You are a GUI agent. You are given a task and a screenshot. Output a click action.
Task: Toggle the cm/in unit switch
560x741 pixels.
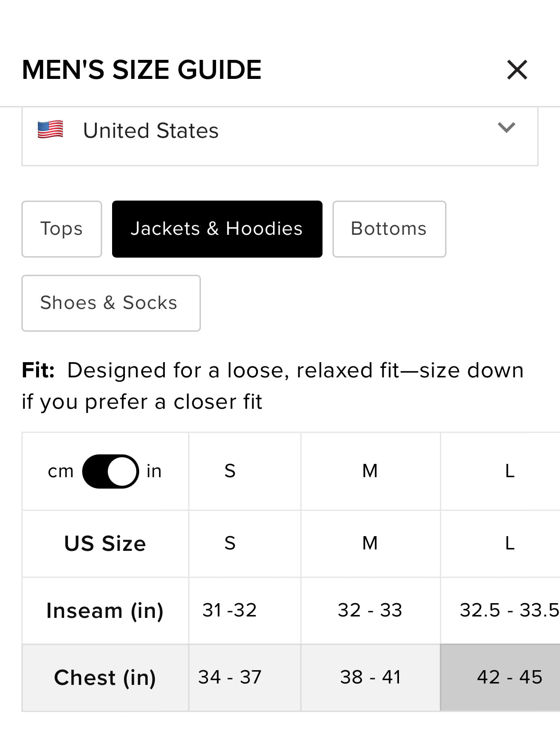click(x=111, y=472)
